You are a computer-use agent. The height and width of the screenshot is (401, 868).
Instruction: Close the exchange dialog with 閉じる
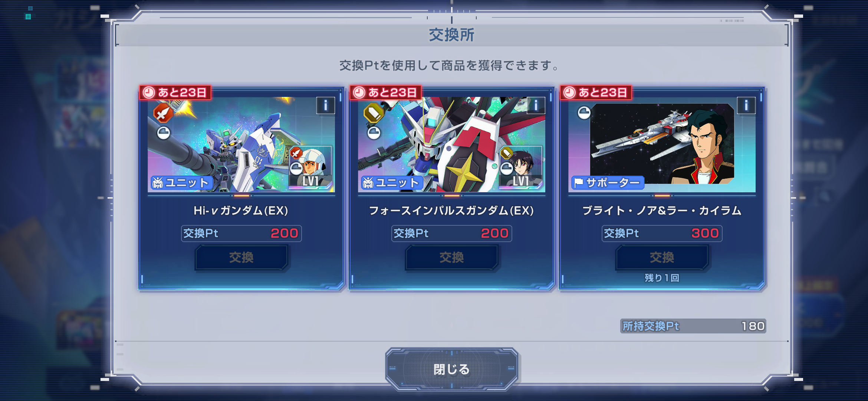[452, 369]
